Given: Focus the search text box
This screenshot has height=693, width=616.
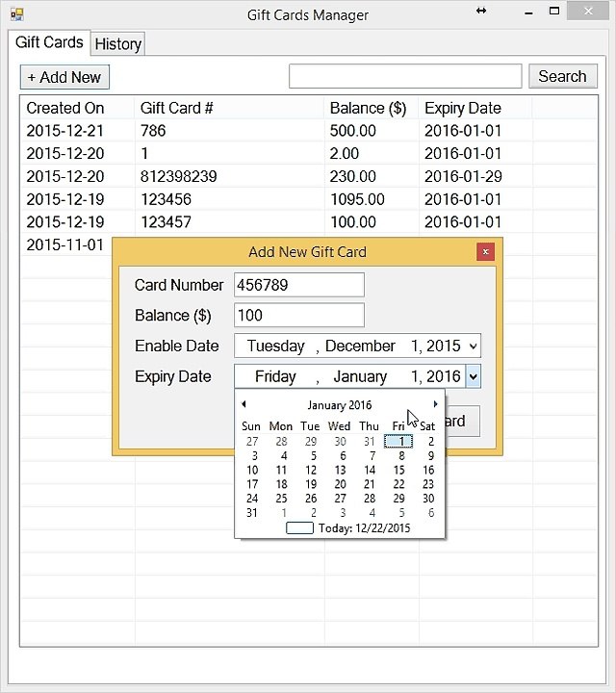Looking at the screenshot, I should click(x=405, y=76).
